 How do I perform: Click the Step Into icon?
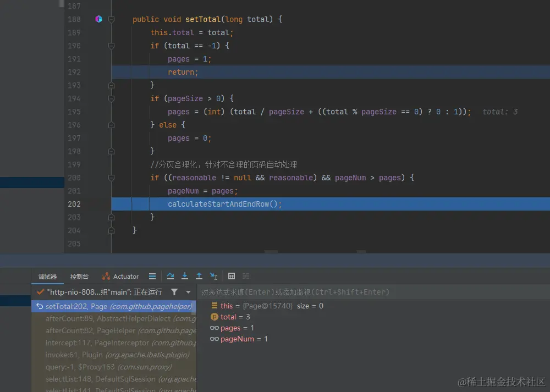click(x=185, y=277)
